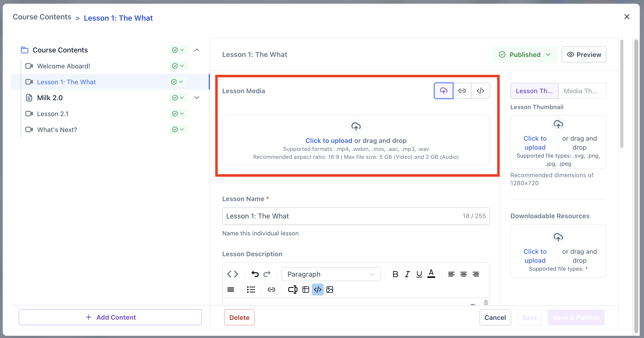Toggle bold formatting in description editor
The width and height of the screenshot is (644, 338).
click(395, 274)
